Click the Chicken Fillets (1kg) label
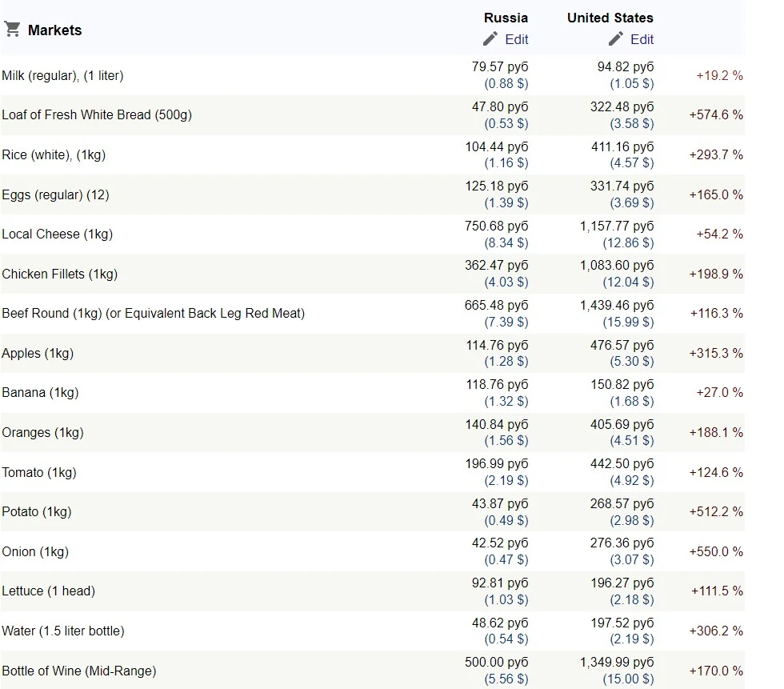This screenshot has height=689, width=784. tap(59, 274)
